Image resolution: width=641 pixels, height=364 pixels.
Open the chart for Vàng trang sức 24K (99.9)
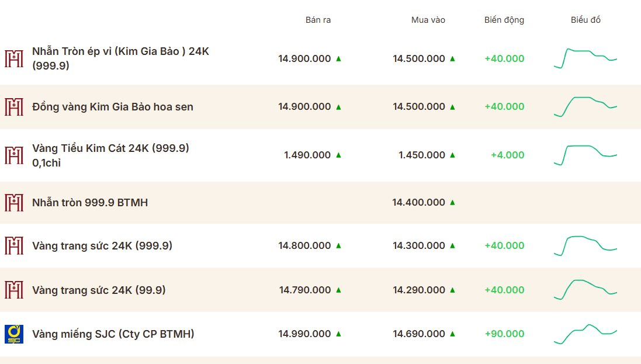click(x=585, y=290)
